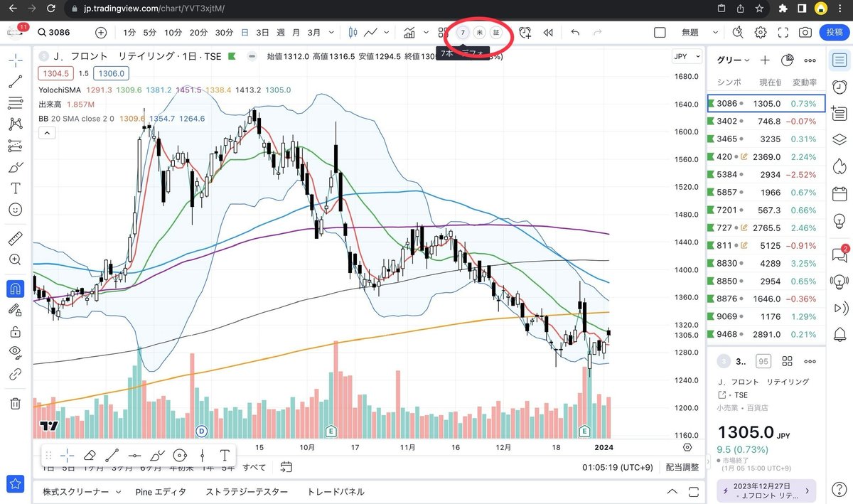Open chat panel with notification badge 2
853x504 pixels.
tap(839, 254)
